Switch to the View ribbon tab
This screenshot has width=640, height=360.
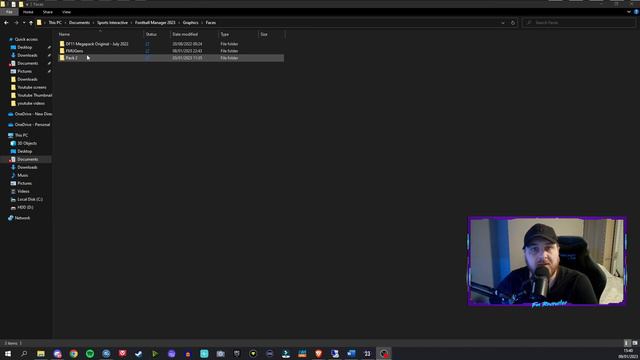point(67,12)
